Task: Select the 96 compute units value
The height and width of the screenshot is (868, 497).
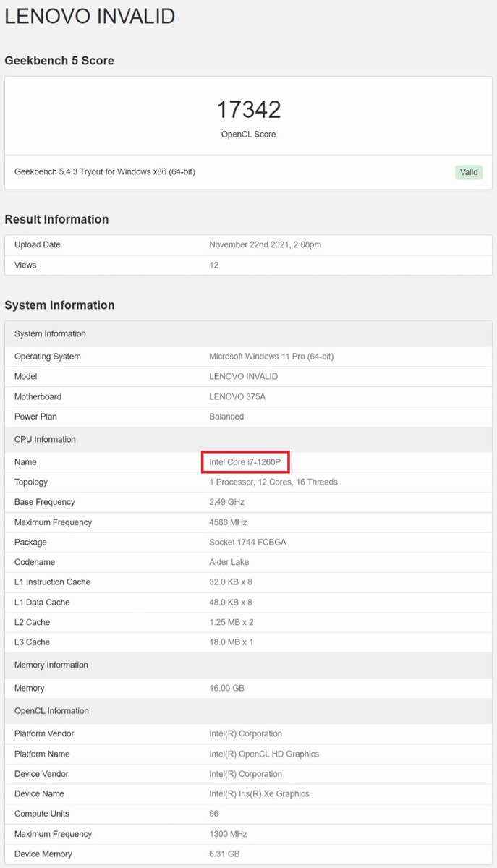Action: 214,814
